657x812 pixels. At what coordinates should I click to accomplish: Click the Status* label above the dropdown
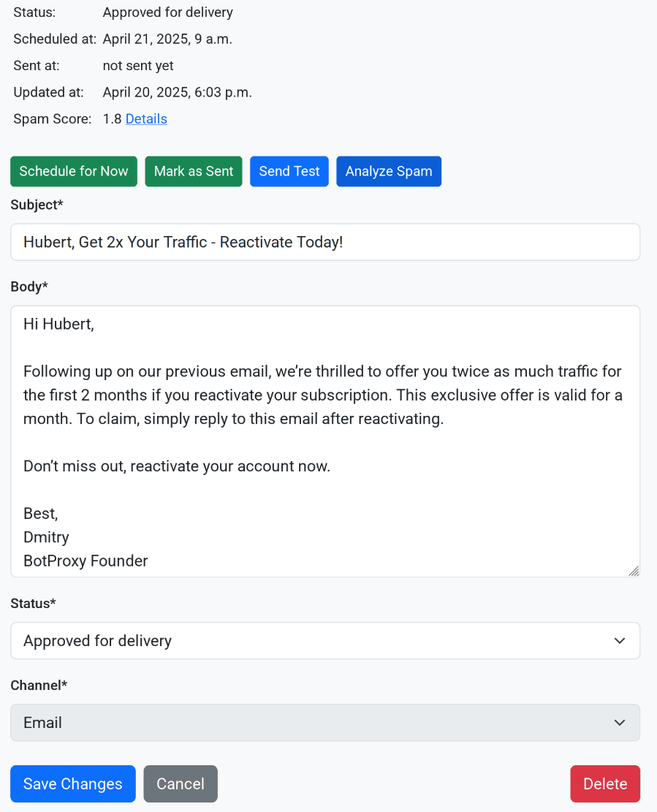tap(33, 604)
